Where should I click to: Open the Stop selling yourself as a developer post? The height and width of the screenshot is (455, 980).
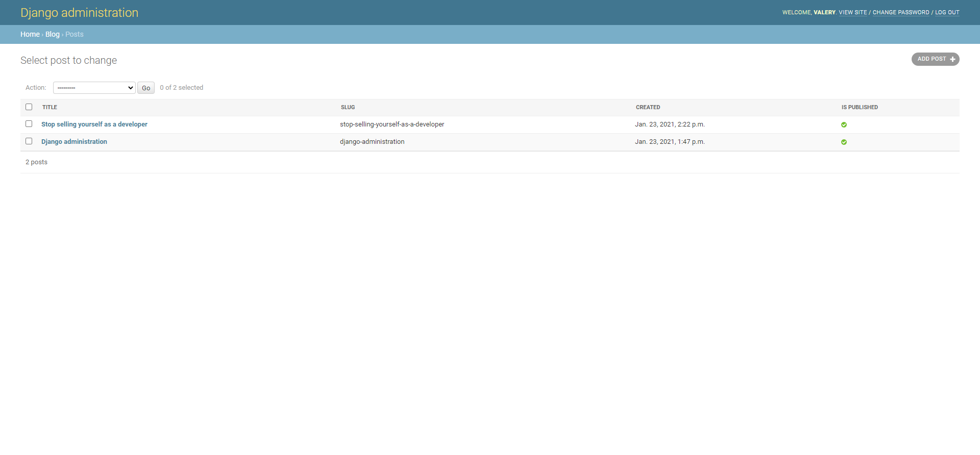pos(94,124)
